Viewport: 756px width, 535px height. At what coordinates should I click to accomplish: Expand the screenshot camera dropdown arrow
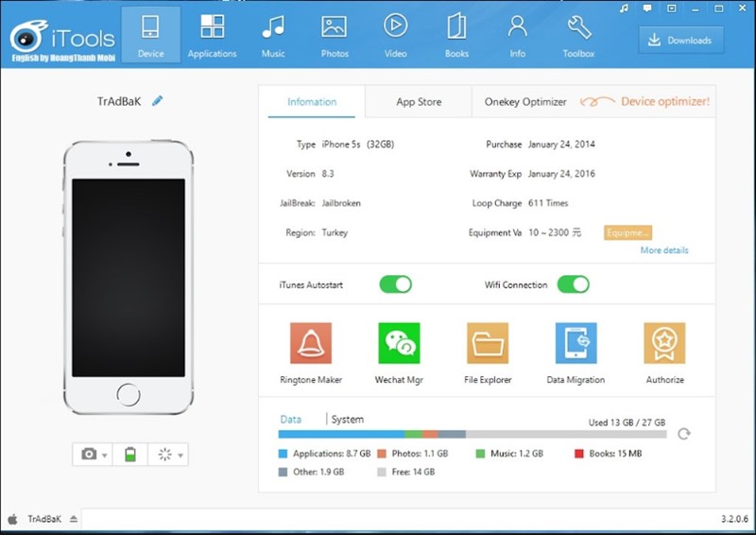click(105, 455)
